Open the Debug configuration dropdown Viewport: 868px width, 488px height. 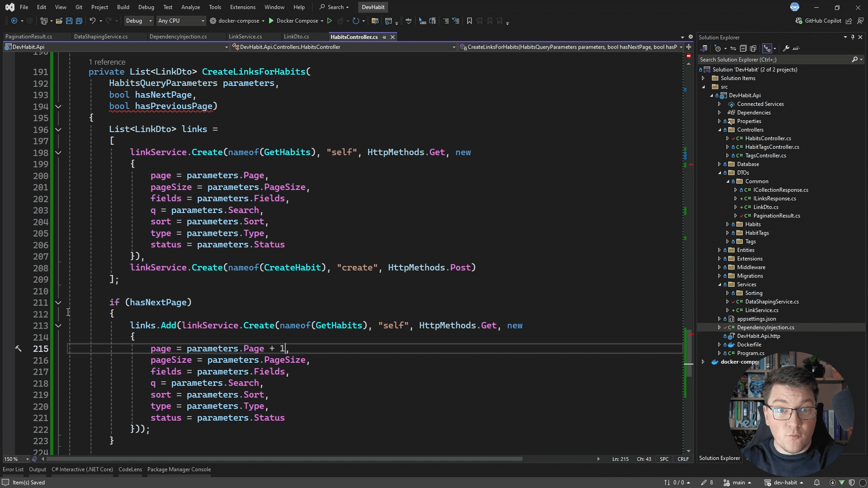[138, 21]
